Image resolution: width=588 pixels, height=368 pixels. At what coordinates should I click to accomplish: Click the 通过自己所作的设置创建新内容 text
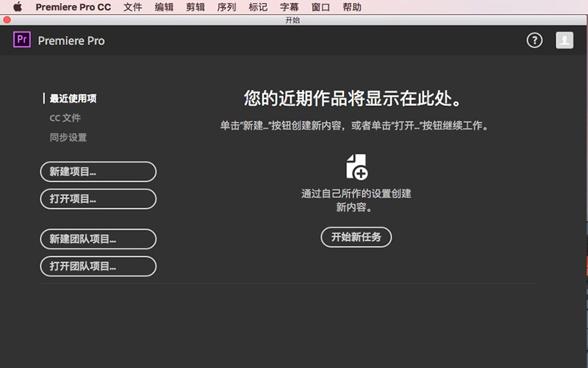click(356, 200)
